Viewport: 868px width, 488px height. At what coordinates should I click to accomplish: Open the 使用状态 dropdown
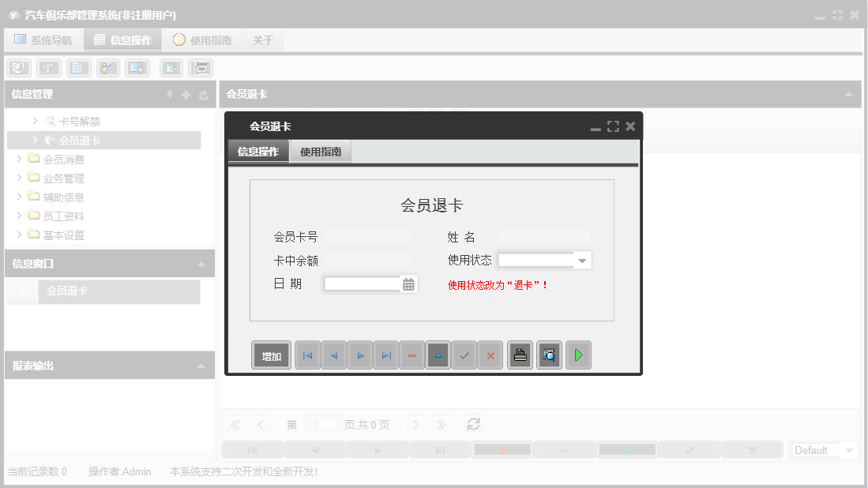coord(582,260)
